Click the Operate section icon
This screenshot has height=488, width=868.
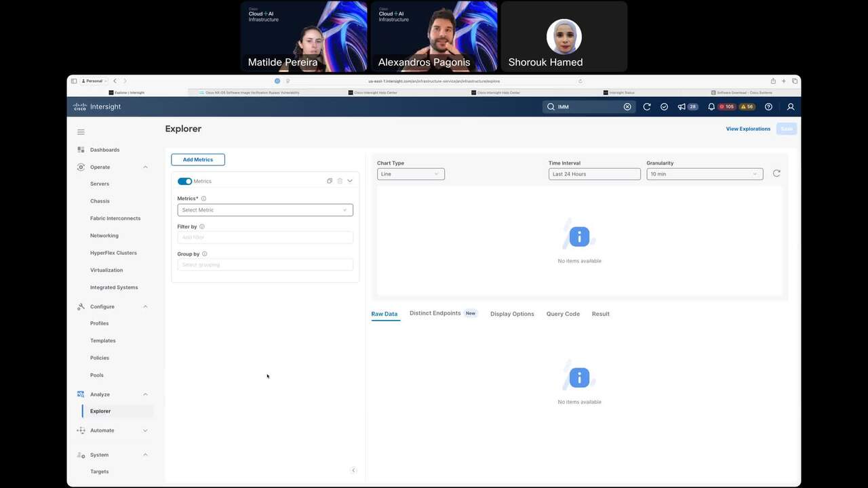(x=81, y=167)
